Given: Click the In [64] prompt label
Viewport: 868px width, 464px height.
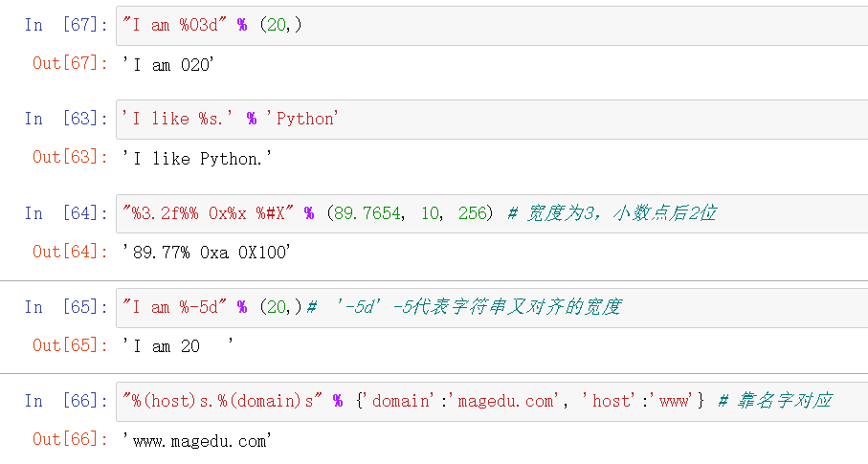Looking at the screenshot, I should [66, 213].
